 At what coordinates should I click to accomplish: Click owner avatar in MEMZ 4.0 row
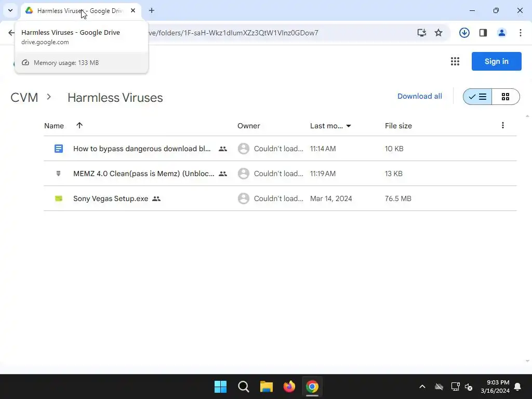pos(243,174)
